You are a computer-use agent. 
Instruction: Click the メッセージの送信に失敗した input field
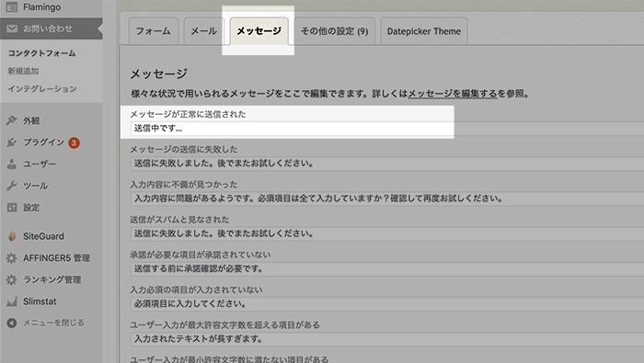[387, 164]
